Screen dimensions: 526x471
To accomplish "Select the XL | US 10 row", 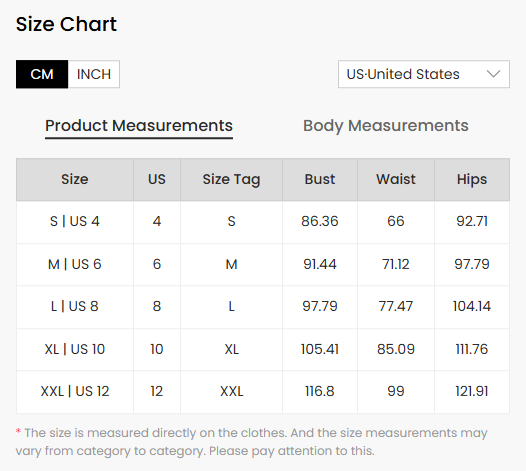I will [x=263, y=349].
